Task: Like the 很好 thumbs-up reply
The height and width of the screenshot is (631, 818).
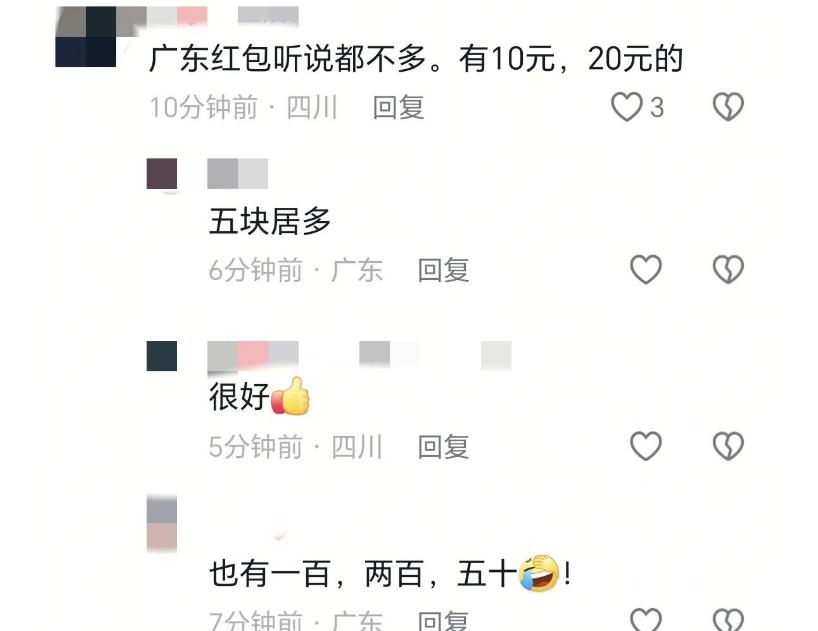Action: coord(646,446)
